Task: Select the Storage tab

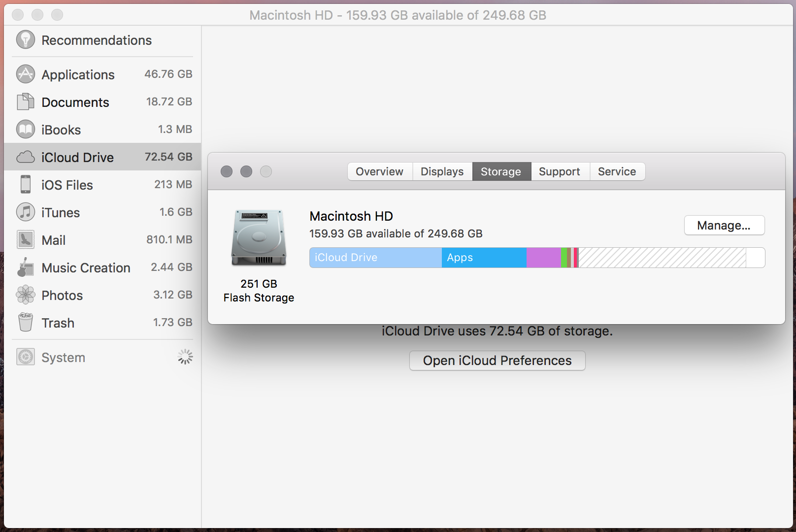Action: point(501,171)
